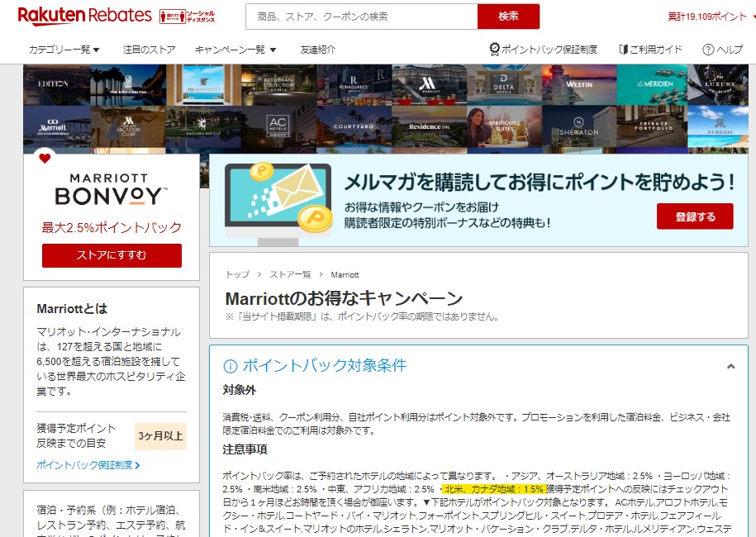Click the sidebar ポイントバック保証制度 blue link
The image size is (756, 537).
click(88, 465)
